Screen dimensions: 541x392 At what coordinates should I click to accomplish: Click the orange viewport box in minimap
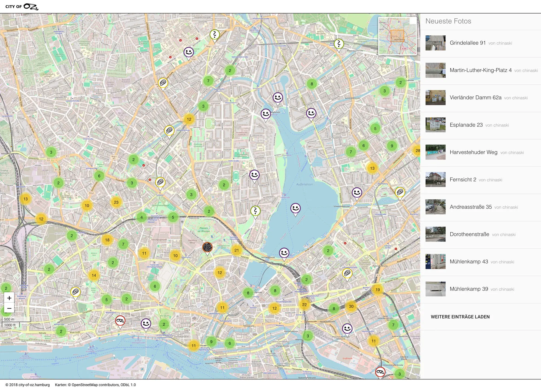[397, 36]
